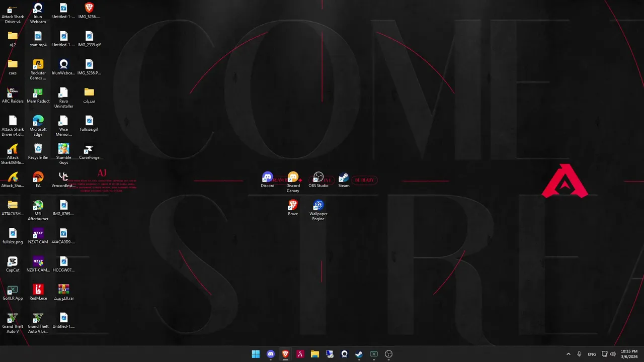644x362 pixels.
Task: Launch the Wallpaper Engine shortcut
Action: (318, 211)
